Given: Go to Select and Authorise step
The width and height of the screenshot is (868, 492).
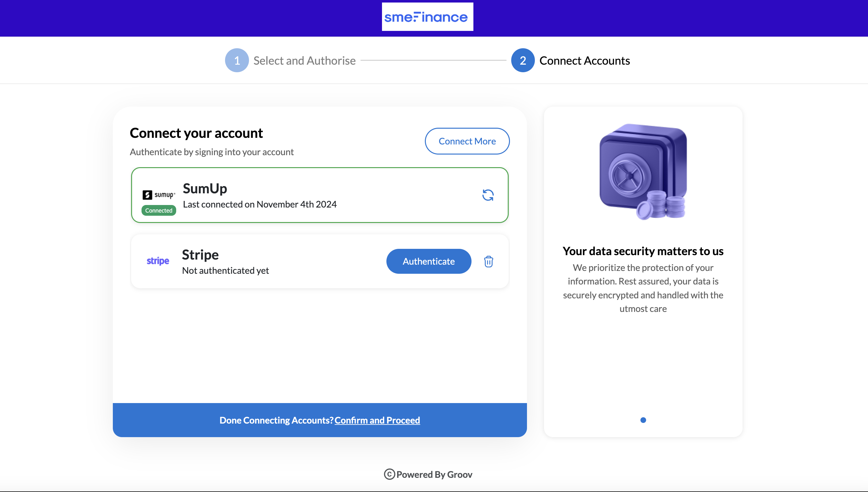Looking at the screenshot, I should [304, 61].
